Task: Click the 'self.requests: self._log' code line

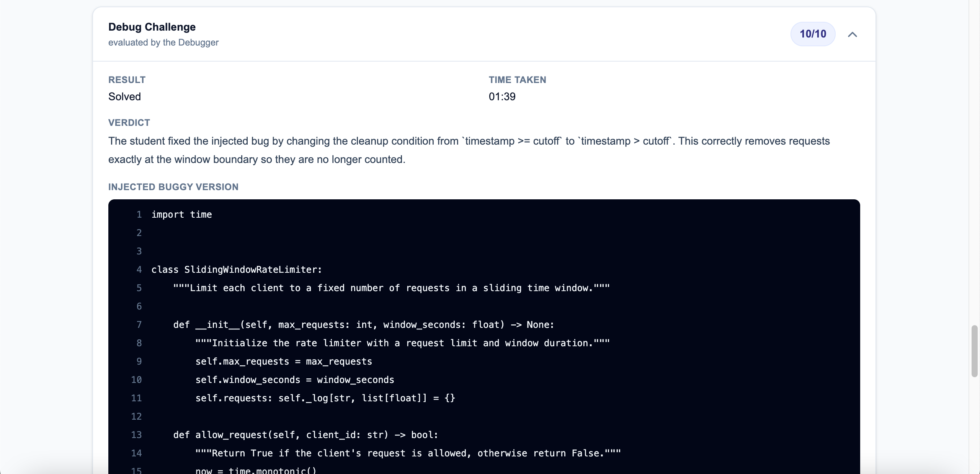Action: tap(325, 398)
